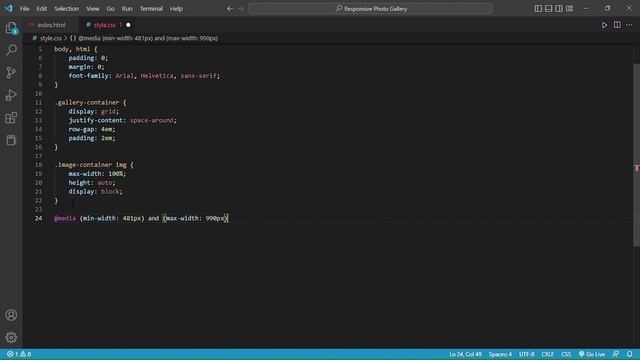Run the file with play icon
This screenshot has height=360, width=640.
click(604, 25)
